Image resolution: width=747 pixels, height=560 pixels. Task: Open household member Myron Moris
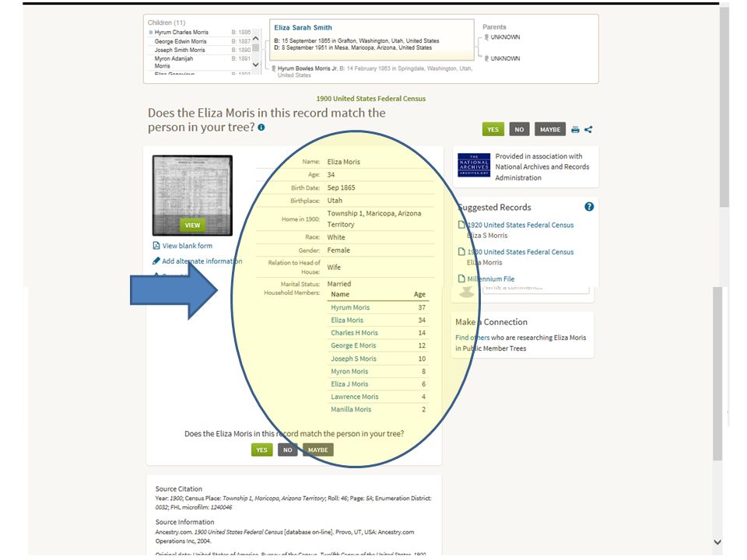(x=349, y=372)
